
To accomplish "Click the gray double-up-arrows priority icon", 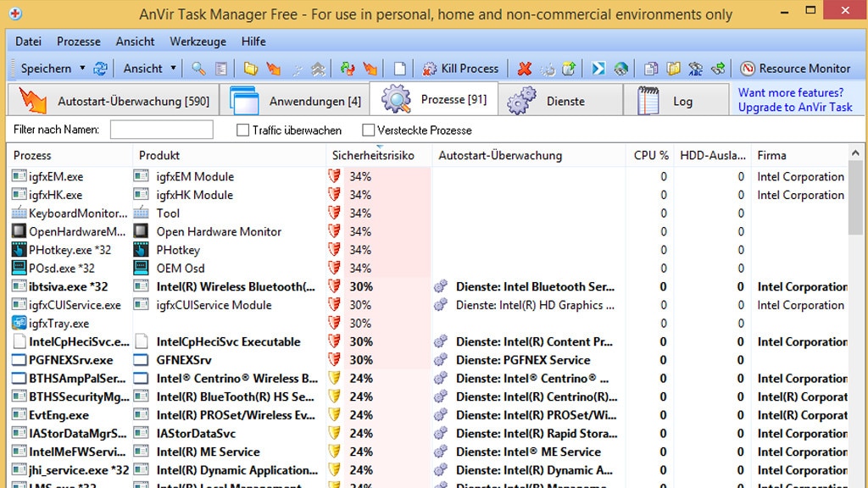I will (319, 69).
